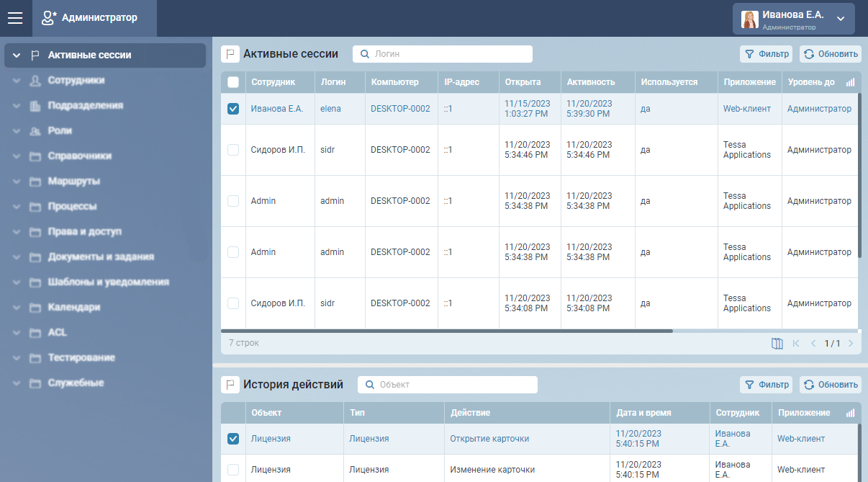This screenshot has height=482, width=868.
Task: Click sort bars icon in history table header
Action: click(851, 414)
